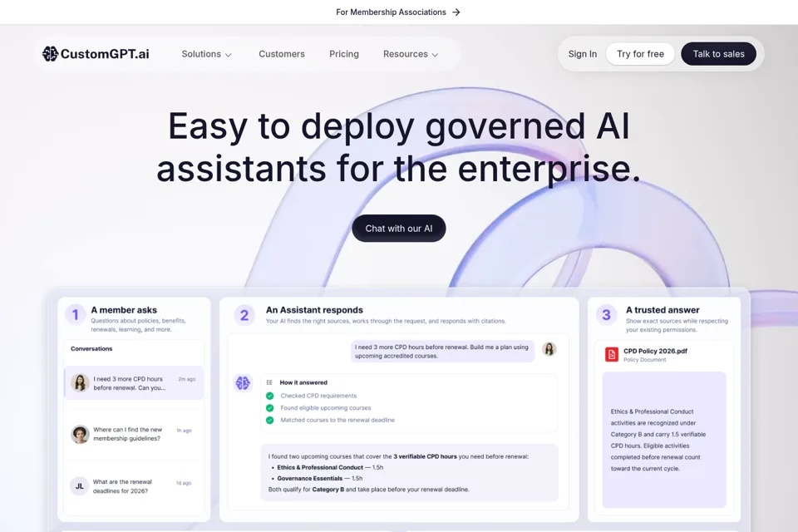Select the 'I need 3 more CPD hours' conversation
Screen dimensions: 798x532
[135, 383]
